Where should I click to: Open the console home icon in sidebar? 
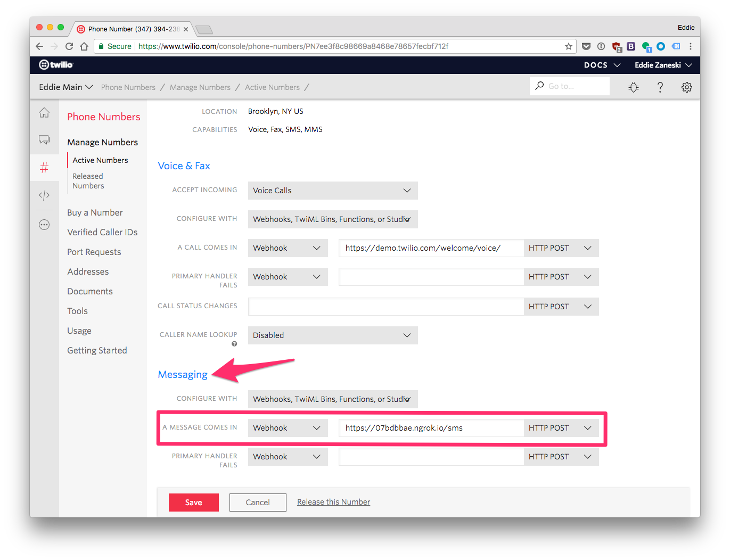point(44,113)
